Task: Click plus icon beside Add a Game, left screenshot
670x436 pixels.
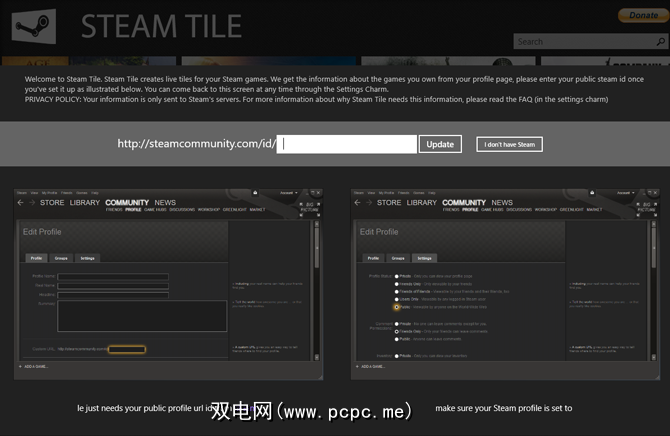Action: 20,367
